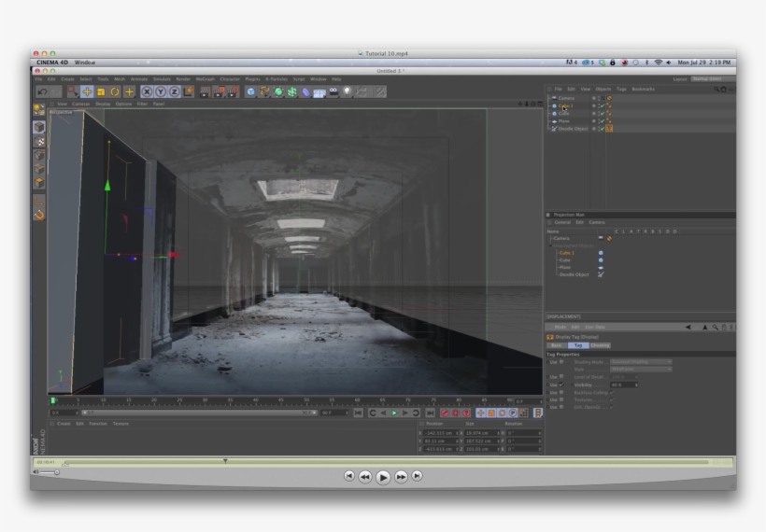Toggle Backface Culling checkmark
The width and height of the screenshot is (766, 532).
coord(612,392)
